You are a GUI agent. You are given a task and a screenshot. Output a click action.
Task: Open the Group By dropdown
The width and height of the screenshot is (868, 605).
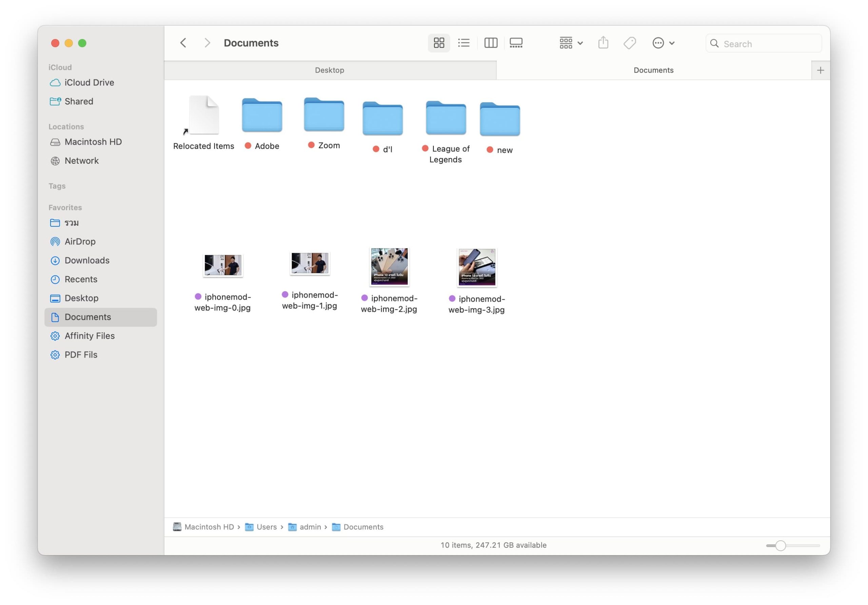571,43
